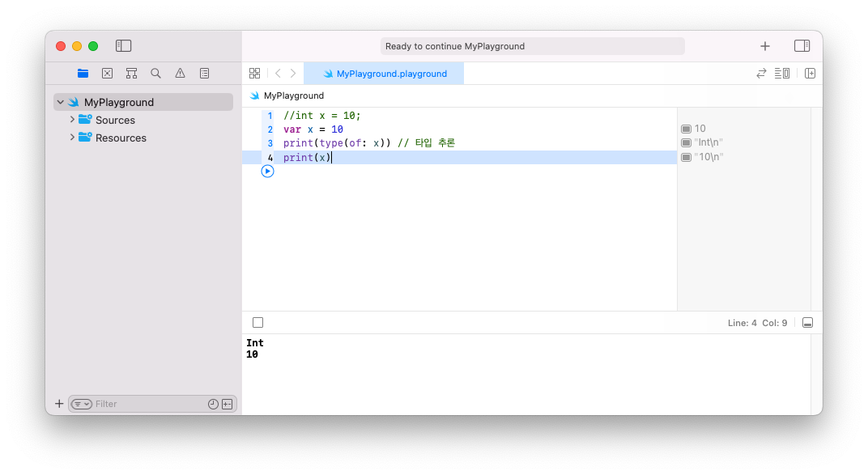Click the stop execution square button

click(x=258, y=322)
